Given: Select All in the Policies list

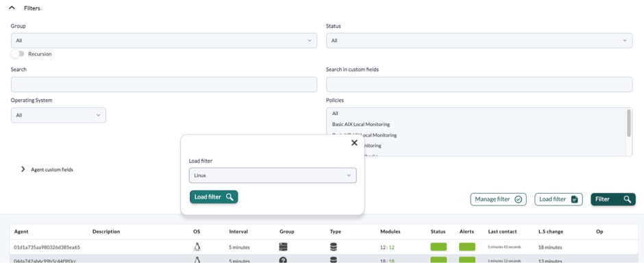Looking at the screenshot, I should [x=335, y=113].
